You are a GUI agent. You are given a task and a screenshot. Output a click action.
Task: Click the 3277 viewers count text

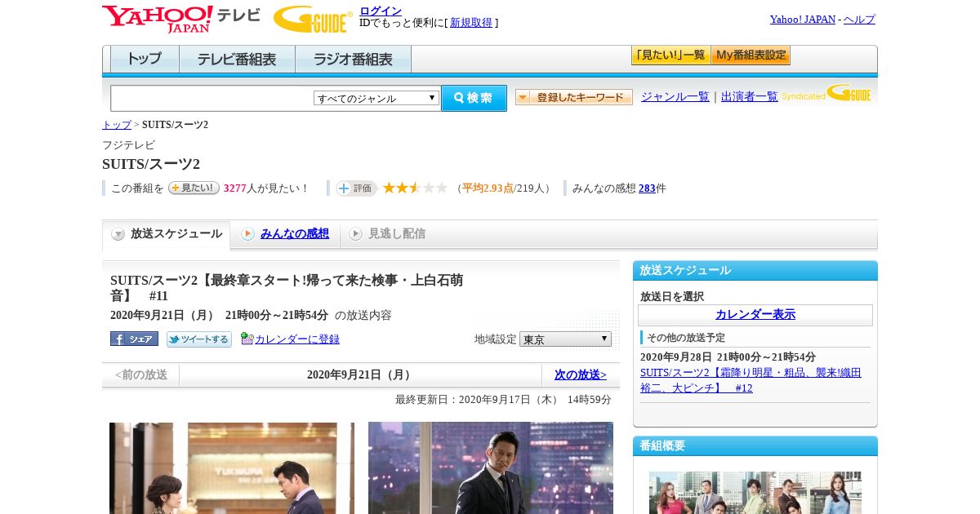pos(234,188)
